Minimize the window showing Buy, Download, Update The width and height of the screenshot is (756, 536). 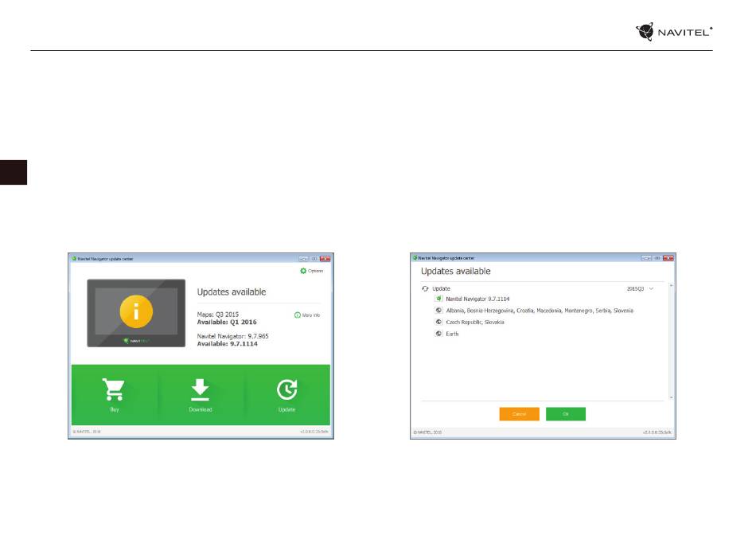(303, 259)
